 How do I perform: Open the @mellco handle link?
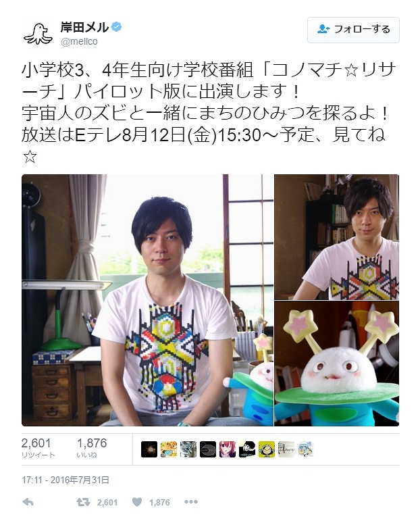[x=79, y=42]
